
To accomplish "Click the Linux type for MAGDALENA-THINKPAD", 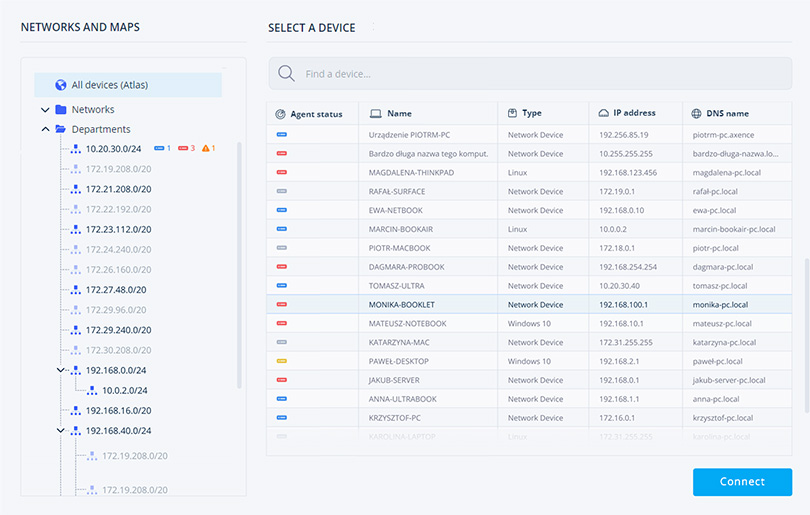I will (517, 173).
